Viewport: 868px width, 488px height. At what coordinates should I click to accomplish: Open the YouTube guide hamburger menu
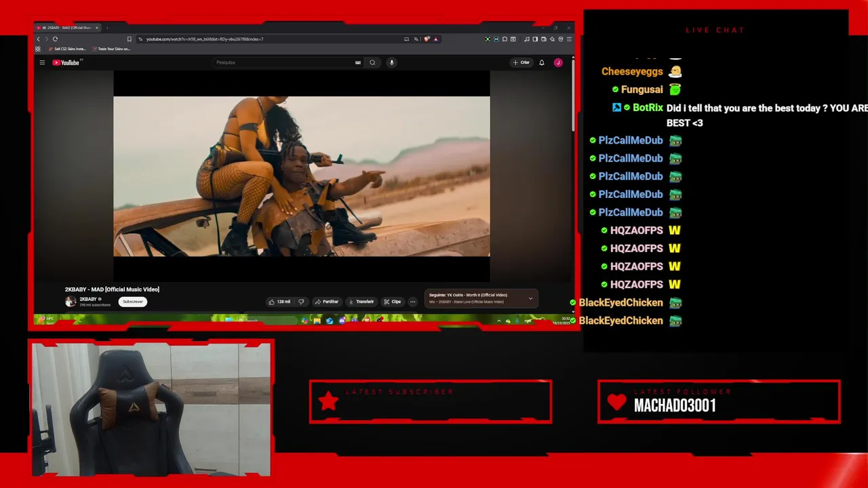click(x=42, y=62)
